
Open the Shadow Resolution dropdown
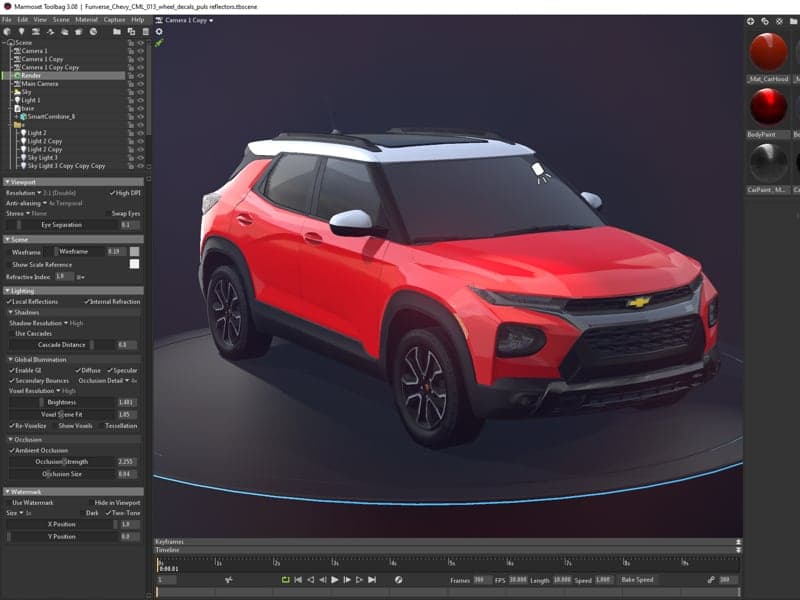(46, 323)
